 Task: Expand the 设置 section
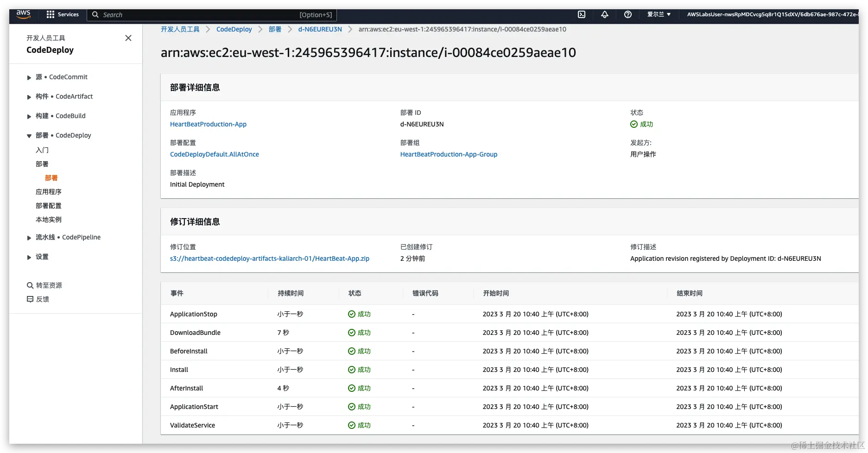pos(29,257)
